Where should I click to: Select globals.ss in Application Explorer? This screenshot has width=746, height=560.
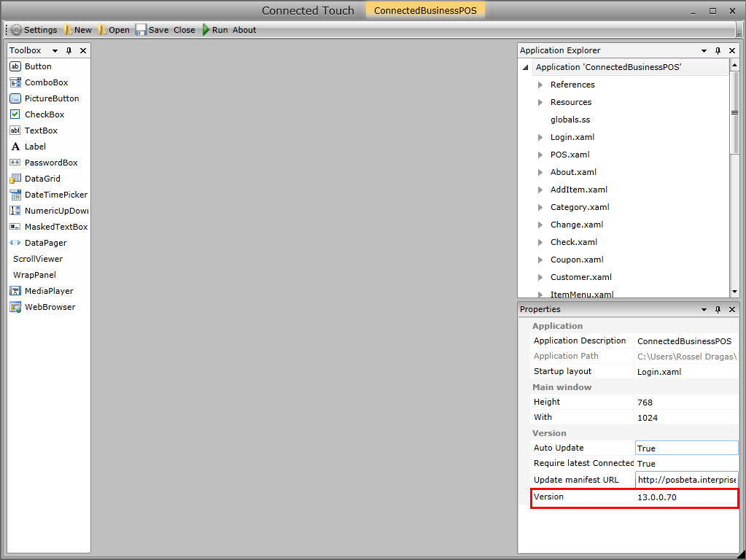(570, 120)
